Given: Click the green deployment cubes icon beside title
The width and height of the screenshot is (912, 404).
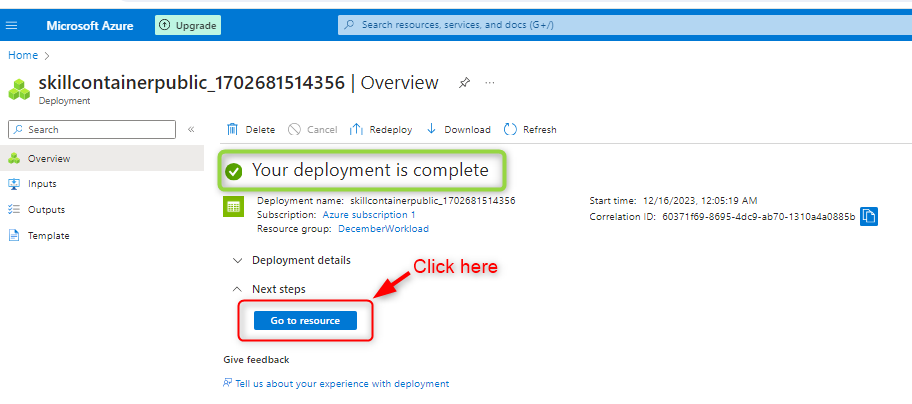Looking at the screenshot, I should (x=20, y=90).
